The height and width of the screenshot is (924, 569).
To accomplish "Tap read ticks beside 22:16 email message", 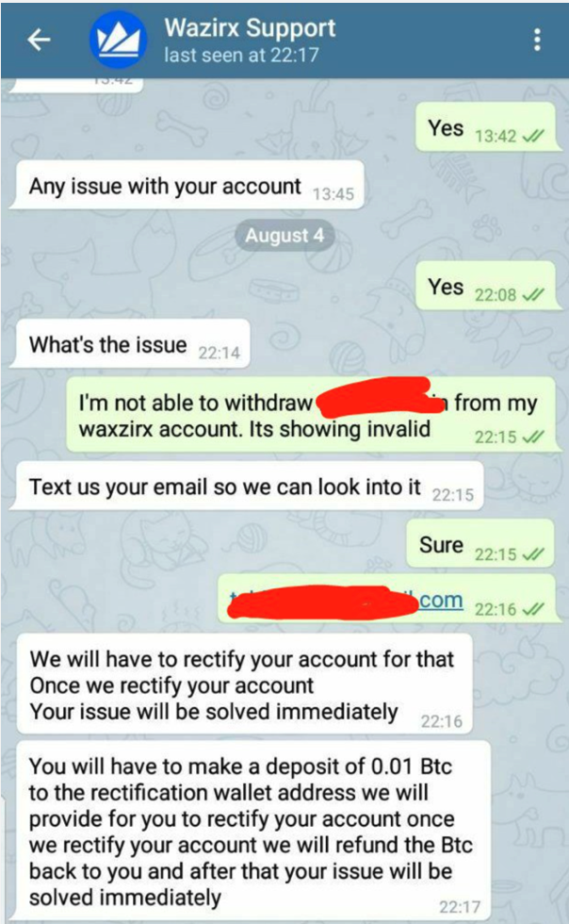I will coord(533,609).
